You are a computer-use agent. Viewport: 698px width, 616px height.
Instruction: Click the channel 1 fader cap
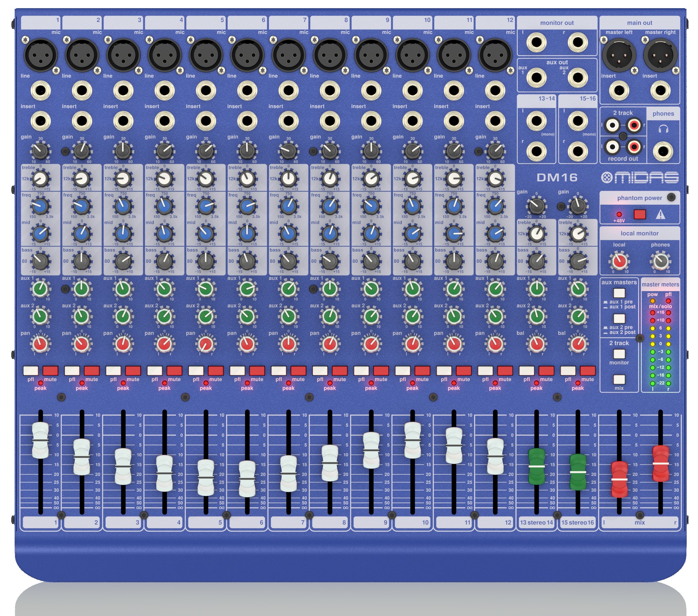[x=40, y=440]
